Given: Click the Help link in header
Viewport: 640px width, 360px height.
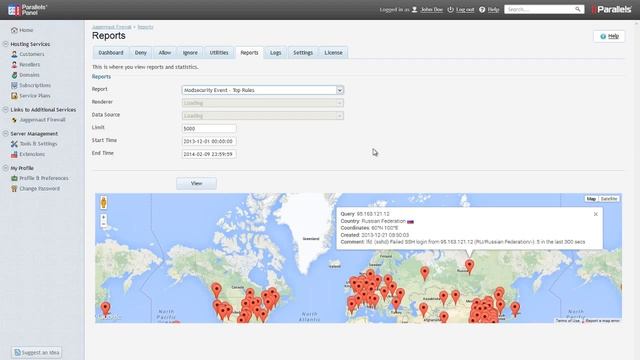Looking at the screenshot, I should pyautogui.click(x=493, y=9).
